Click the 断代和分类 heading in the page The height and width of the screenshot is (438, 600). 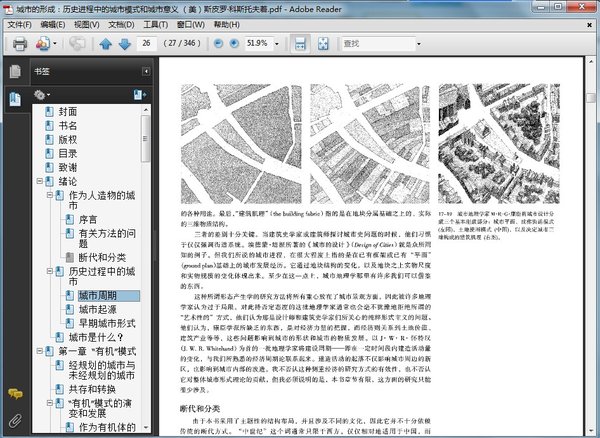(x=200, y=409)
